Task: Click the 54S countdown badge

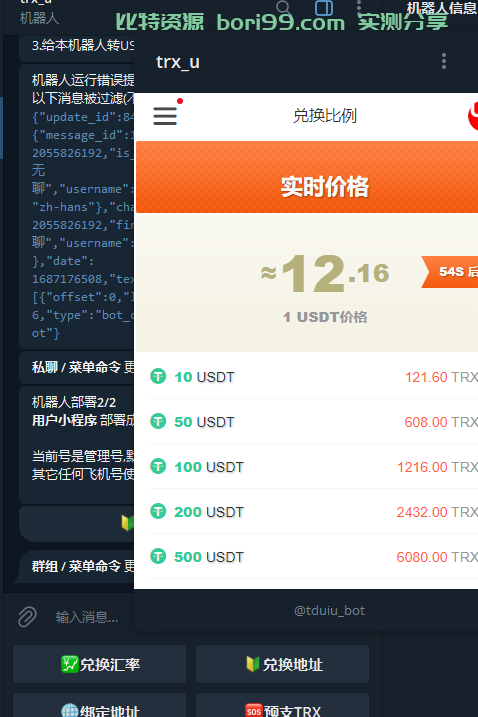Action: [450, 272]
